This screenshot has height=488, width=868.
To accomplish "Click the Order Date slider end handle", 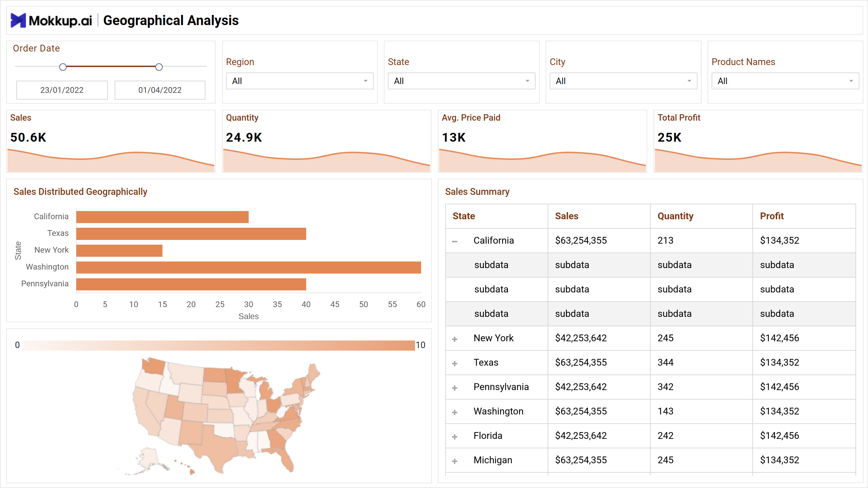I will coord(159,67).
